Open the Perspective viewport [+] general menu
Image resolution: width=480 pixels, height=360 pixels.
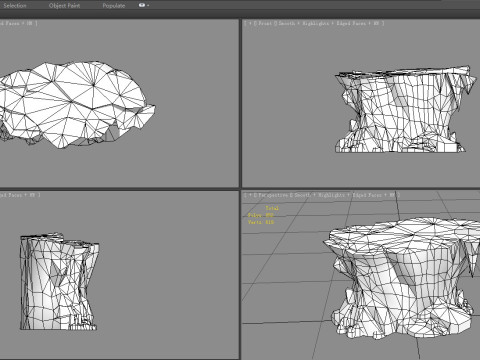click(249, 195)
